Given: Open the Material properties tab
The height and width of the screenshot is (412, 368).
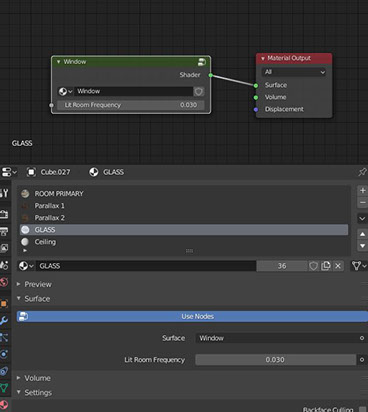Looking at the screenshot, I should click(4, 405).
